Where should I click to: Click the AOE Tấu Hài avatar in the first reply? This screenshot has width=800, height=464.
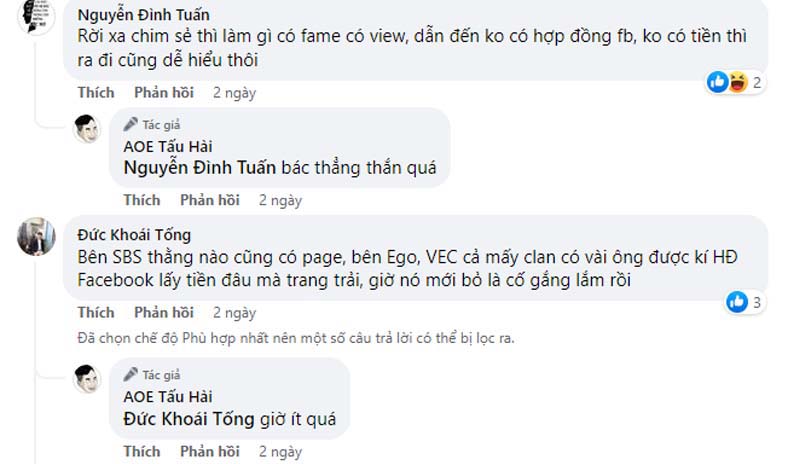tap(87, 129)
